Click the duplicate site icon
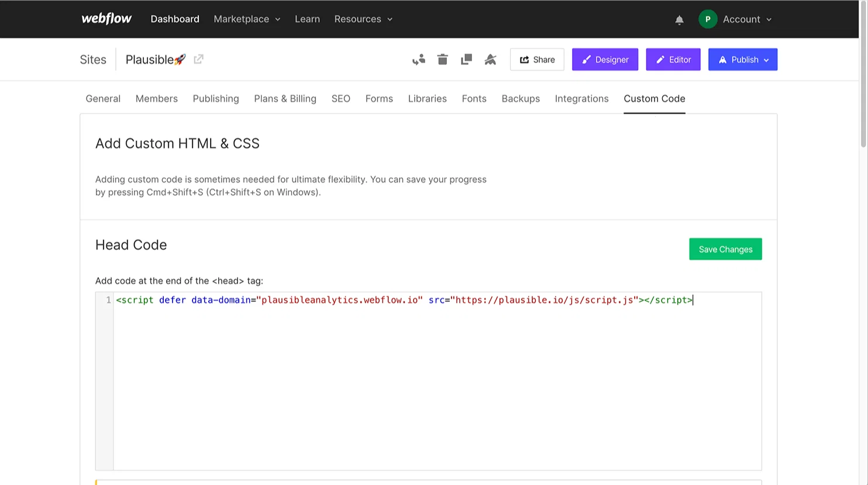The image size is (868, 485). [466, 60]
